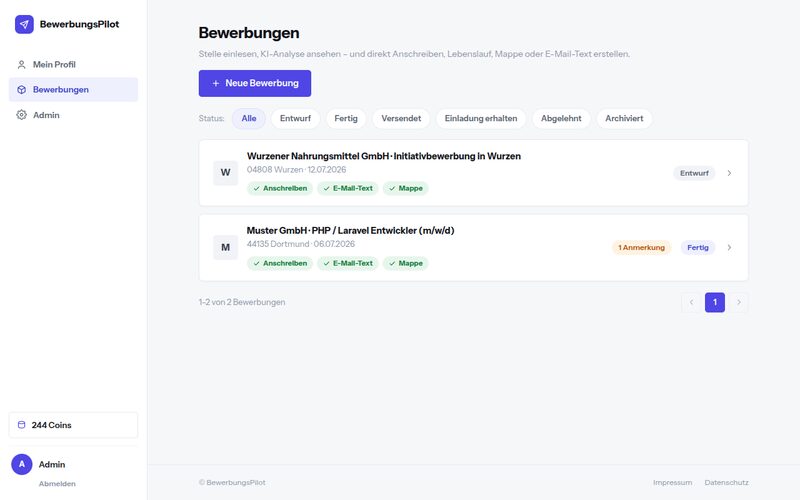This screenshot has width=800, height=500.
Task: Click E-Mail-Text tag in the Wurzener row
Action: tap(348, 188)
